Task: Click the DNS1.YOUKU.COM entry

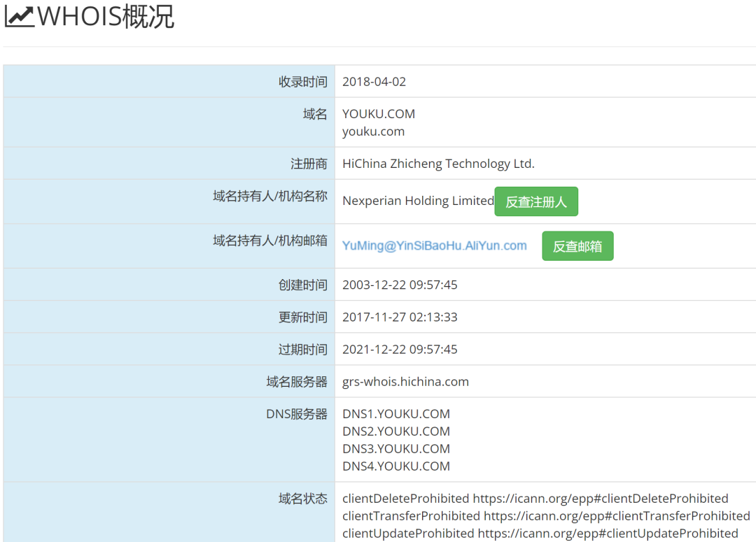Action: pos(396,414)
